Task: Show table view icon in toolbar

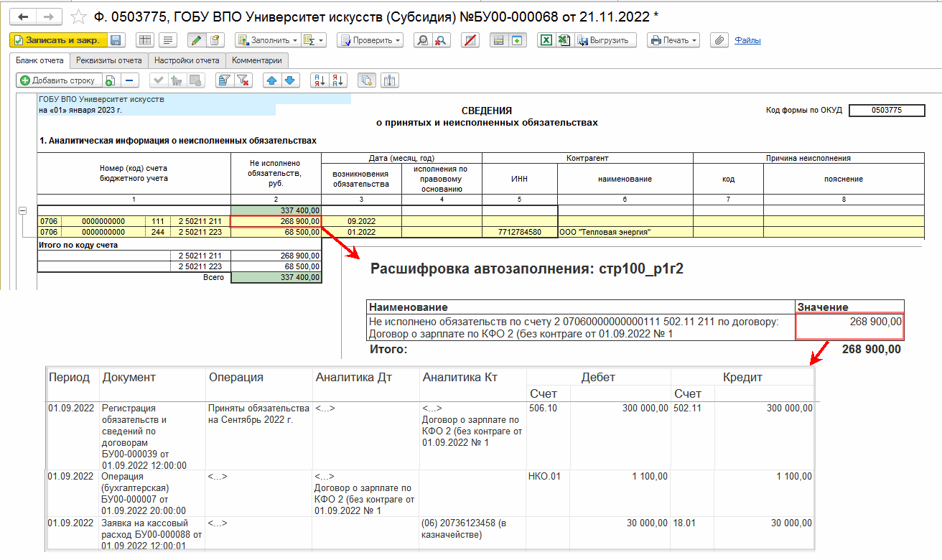Action: click(144, 40)
